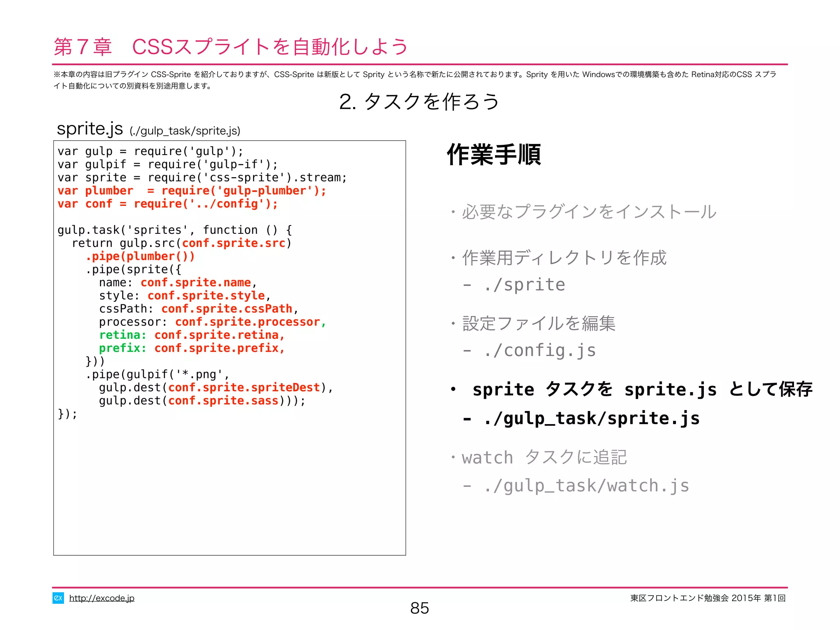Click the closing '});' code line

pyautogui.click(x=67, y=414)
